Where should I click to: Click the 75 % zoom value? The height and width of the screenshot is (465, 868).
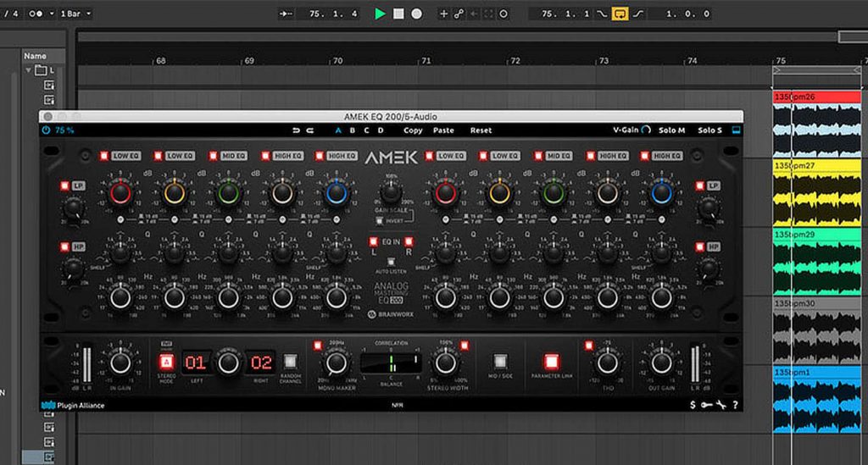(x=64, y=130)
